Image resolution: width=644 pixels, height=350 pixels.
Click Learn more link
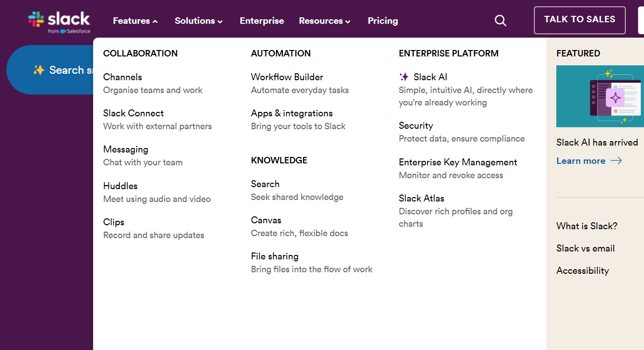[x=581, y=161]
